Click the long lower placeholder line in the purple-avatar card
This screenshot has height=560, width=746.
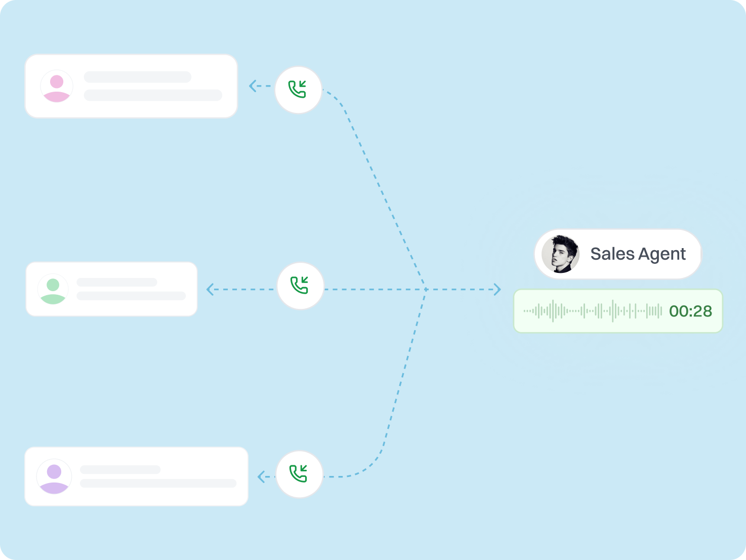(158, 483)
